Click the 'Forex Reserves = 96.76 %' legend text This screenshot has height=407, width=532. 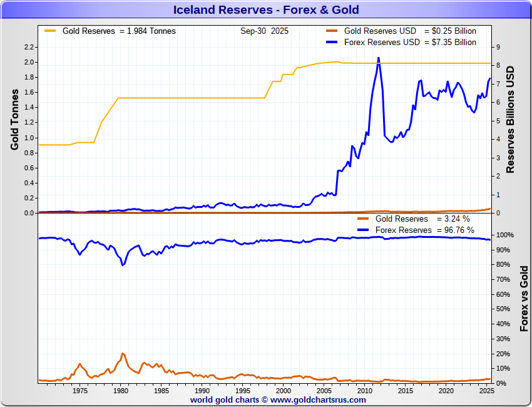point(425,230)
